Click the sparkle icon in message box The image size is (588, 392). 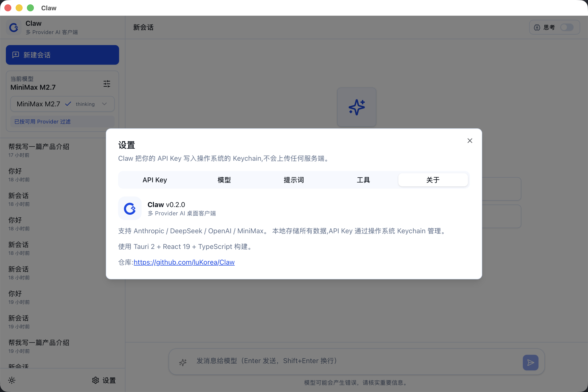point(183,362)
